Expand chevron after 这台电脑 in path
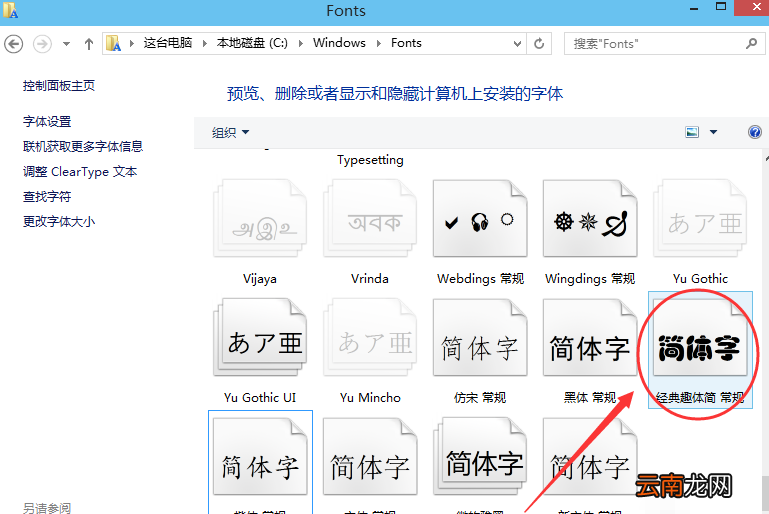 pyautogui.click(x=205, y=44)
